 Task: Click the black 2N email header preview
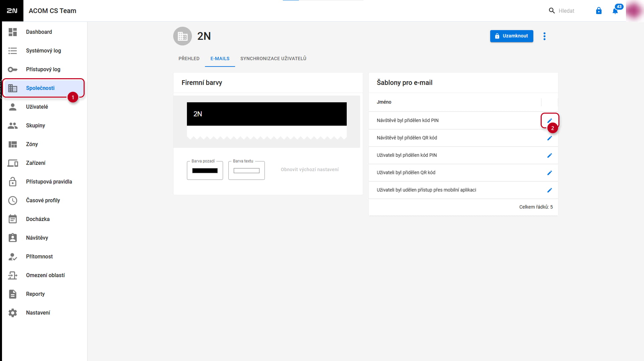click(267, 114)
